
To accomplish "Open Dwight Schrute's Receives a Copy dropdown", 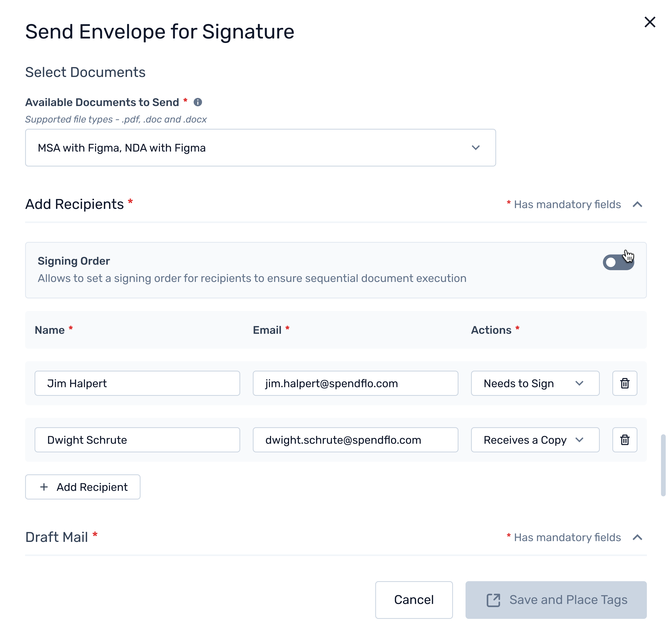I will pyautogui.click(x=535, y=440).
